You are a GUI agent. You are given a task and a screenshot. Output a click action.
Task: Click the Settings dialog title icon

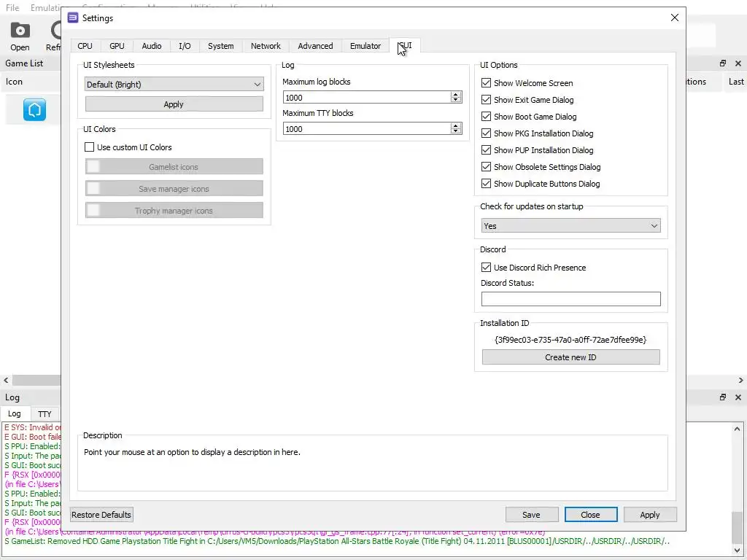point(73,18)
